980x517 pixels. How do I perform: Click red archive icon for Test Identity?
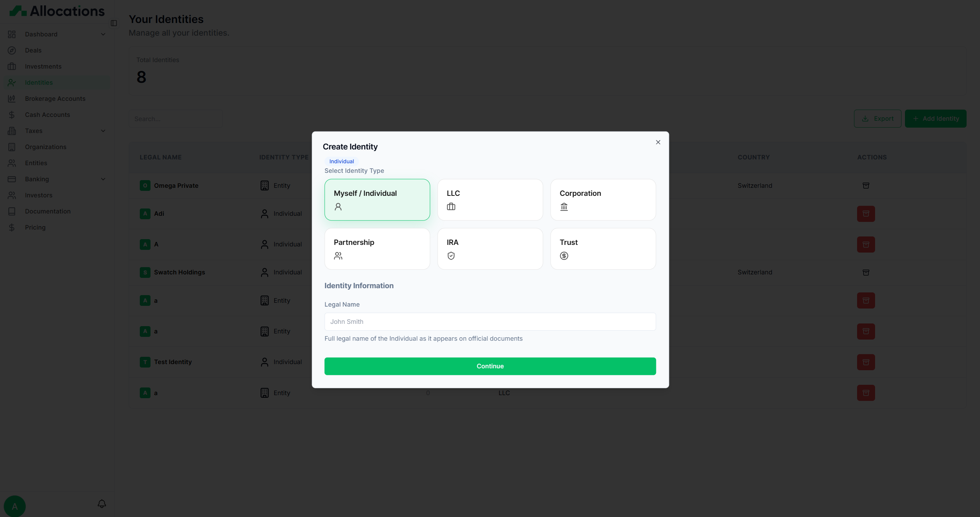(865, 362)
